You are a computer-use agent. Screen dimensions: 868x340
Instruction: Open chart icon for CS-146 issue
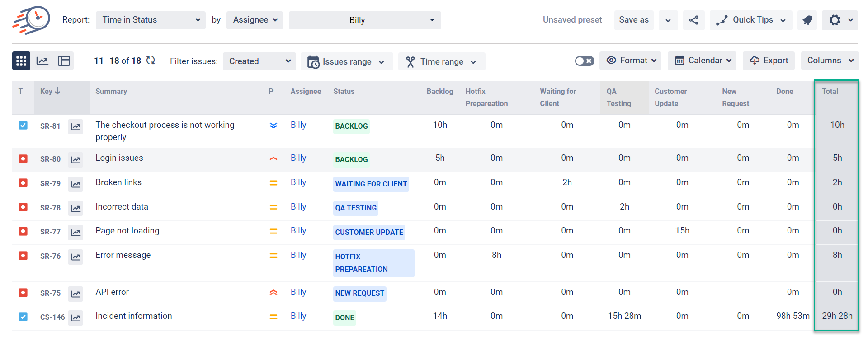(75, 318)
